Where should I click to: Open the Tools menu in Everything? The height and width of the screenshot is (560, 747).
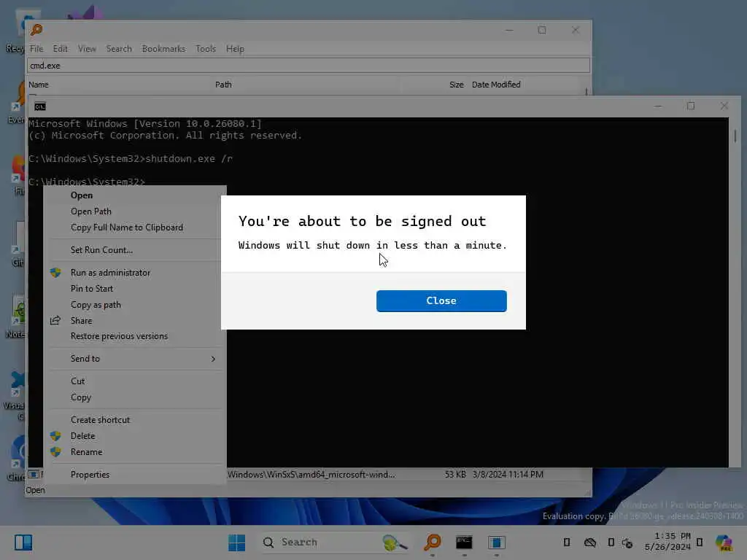(x=205, y=49)
